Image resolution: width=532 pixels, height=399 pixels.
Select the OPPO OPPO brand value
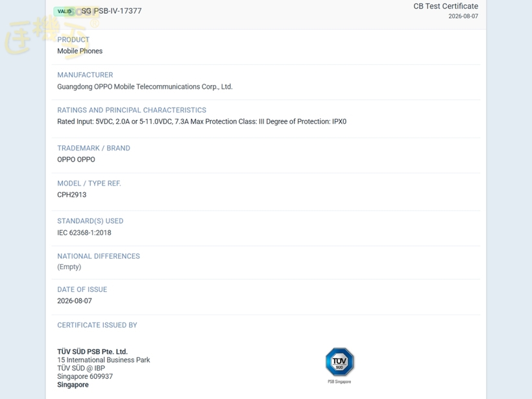[76, 160]
